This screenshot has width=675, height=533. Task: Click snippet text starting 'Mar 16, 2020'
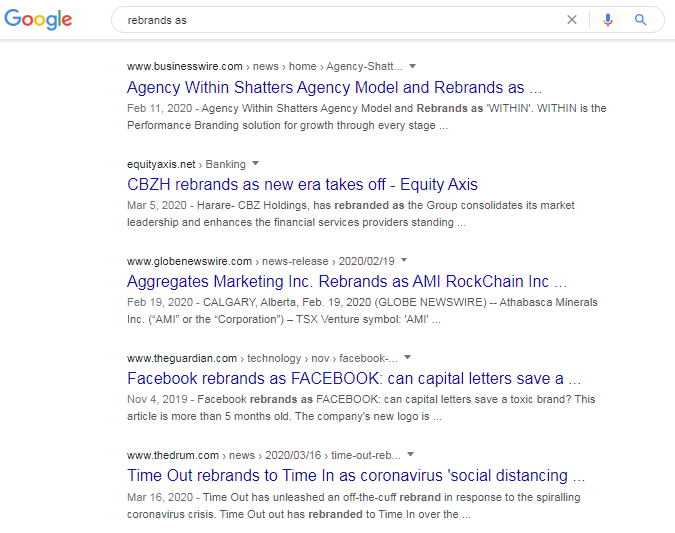[353, 506]
